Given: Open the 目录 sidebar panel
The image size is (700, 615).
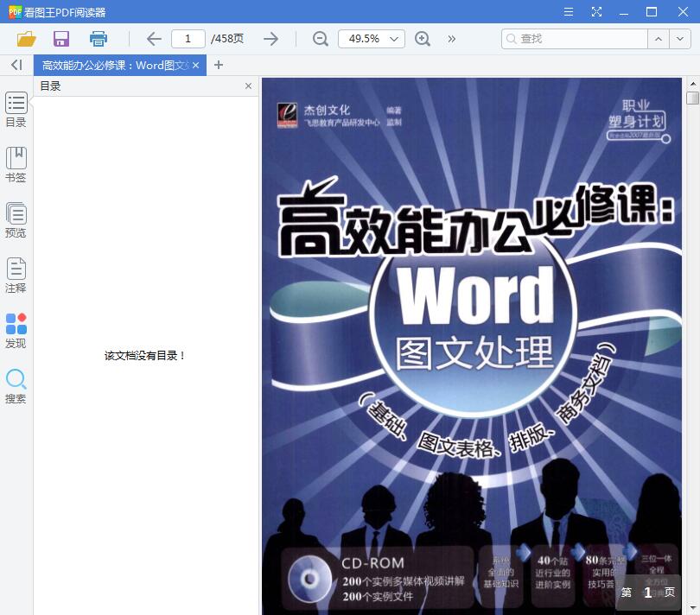Looking at the screenshot, I should (x=16, y=110).
